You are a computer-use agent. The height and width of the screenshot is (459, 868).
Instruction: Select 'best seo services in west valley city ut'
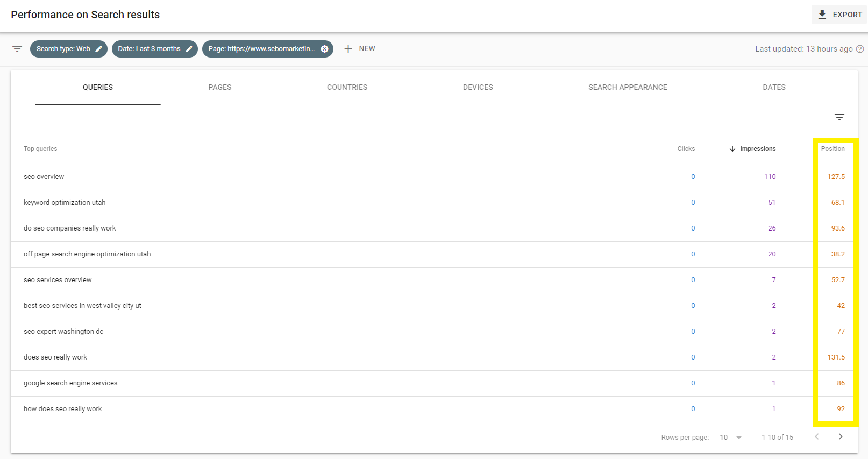tap(82, 306)
